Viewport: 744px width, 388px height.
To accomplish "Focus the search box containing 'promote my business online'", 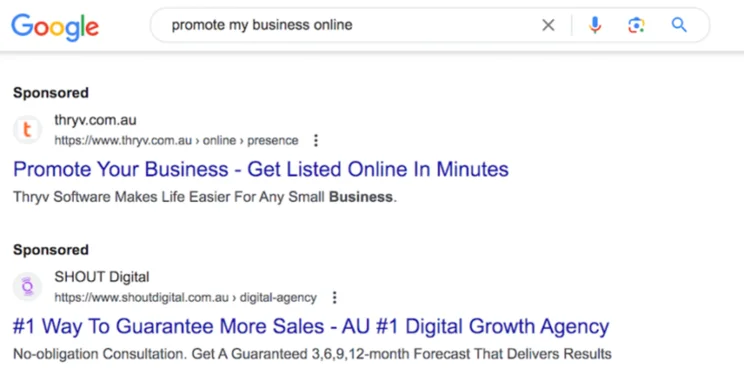I will point(351,25).
